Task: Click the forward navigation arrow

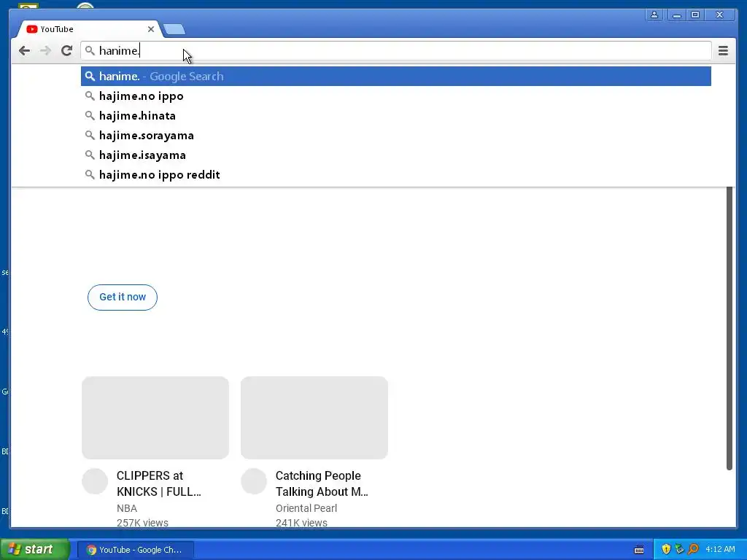Action: click(x=45, y=50)
